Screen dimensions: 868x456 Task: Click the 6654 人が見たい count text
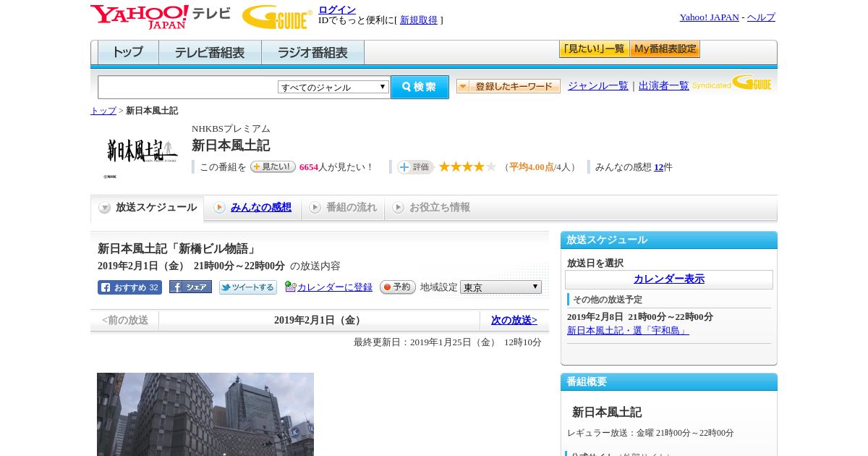[x=336, y=167]
